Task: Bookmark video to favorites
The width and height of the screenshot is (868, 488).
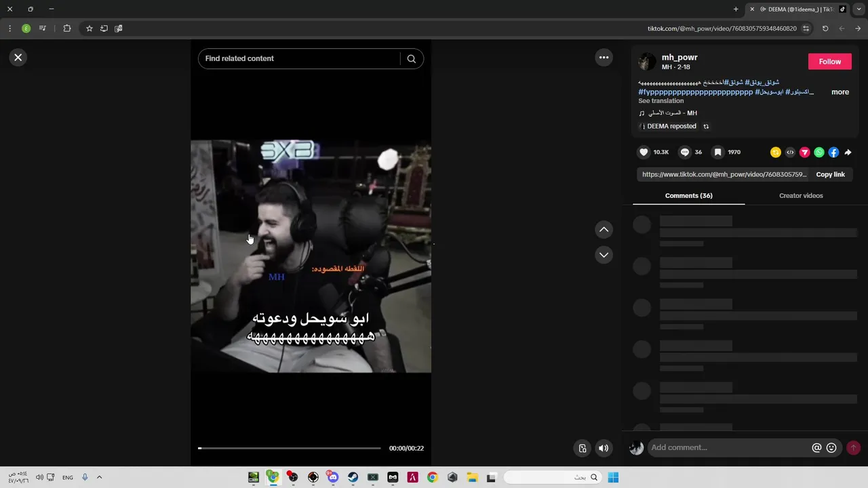Action: pyautogui.click(x=717, y=152)
